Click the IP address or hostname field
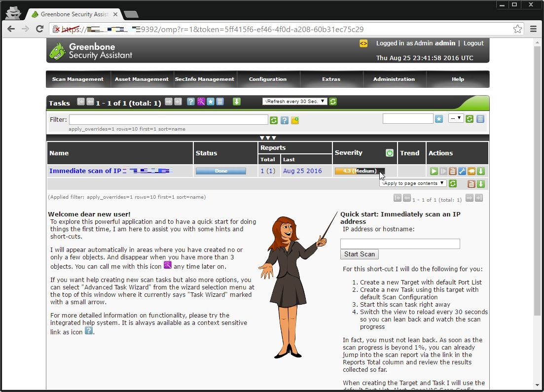Viewport: 544px width, 392px height. 400,244
